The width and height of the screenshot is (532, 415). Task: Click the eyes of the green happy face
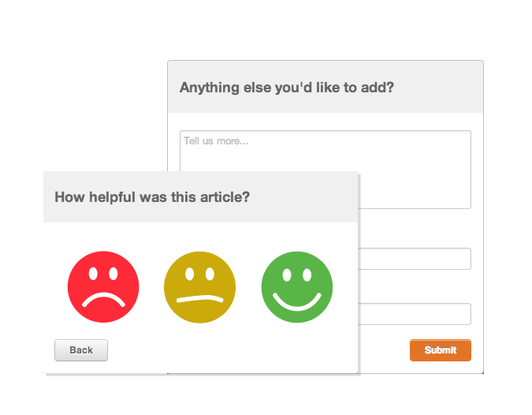[x=297, y=275]
